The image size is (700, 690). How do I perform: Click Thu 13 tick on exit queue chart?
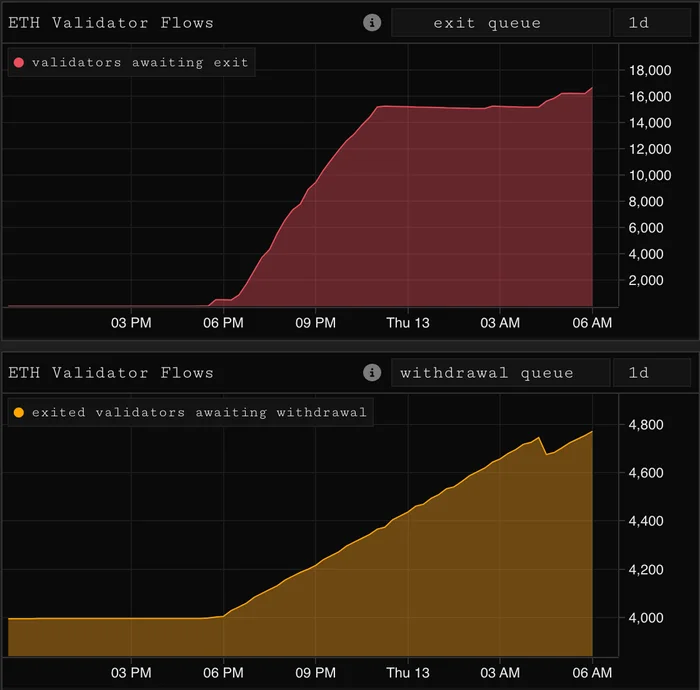coord(408,323)
